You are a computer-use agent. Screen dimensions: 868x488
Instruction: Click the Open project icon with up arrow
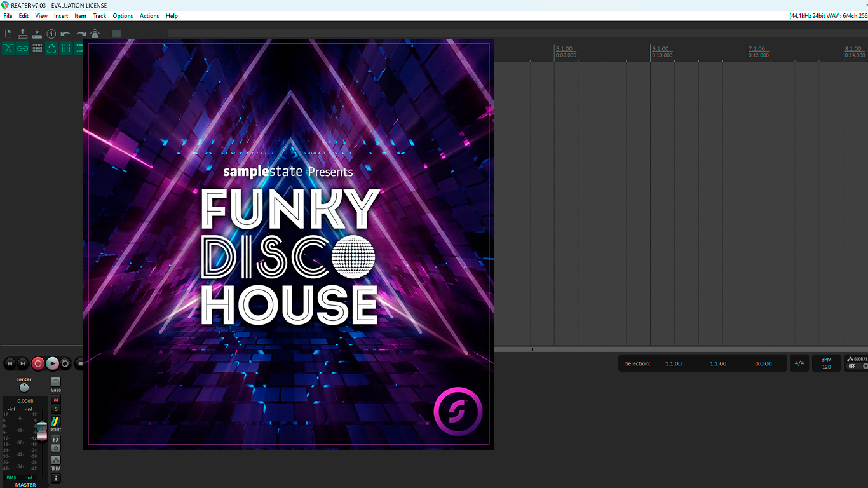23,34
